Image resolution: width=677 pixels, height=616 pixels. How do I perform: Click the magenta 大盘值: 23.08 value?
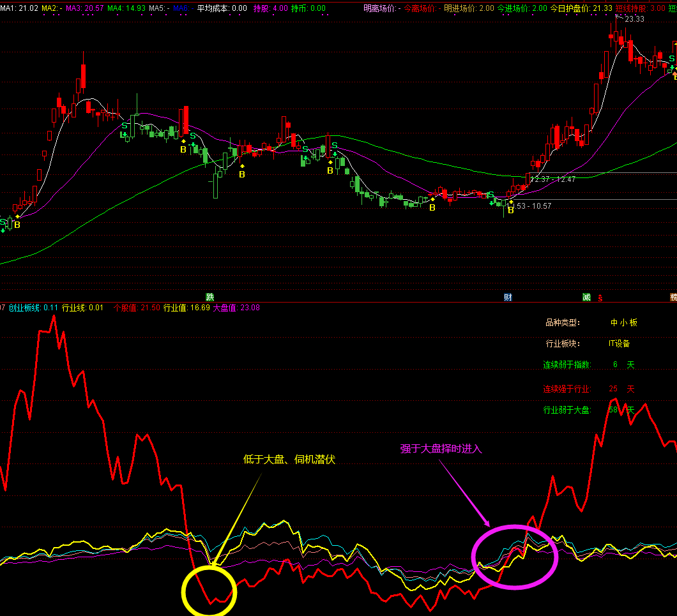236,308
